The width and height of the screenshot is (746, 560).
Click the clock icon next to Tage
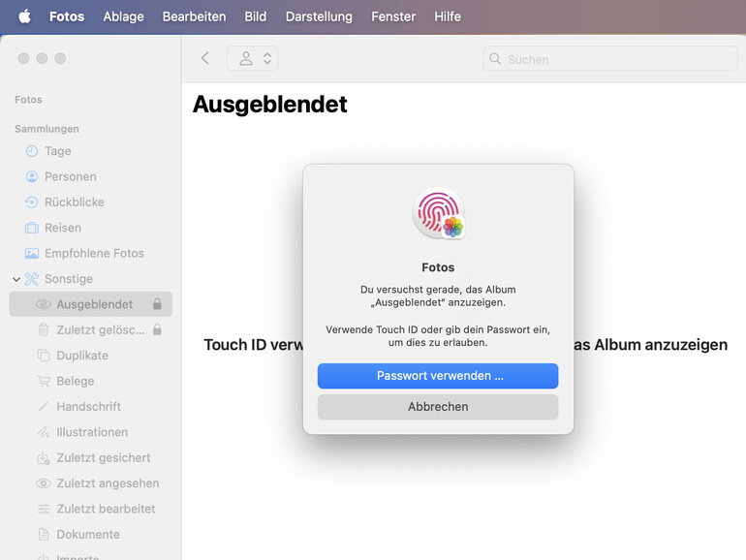(32, 151)
